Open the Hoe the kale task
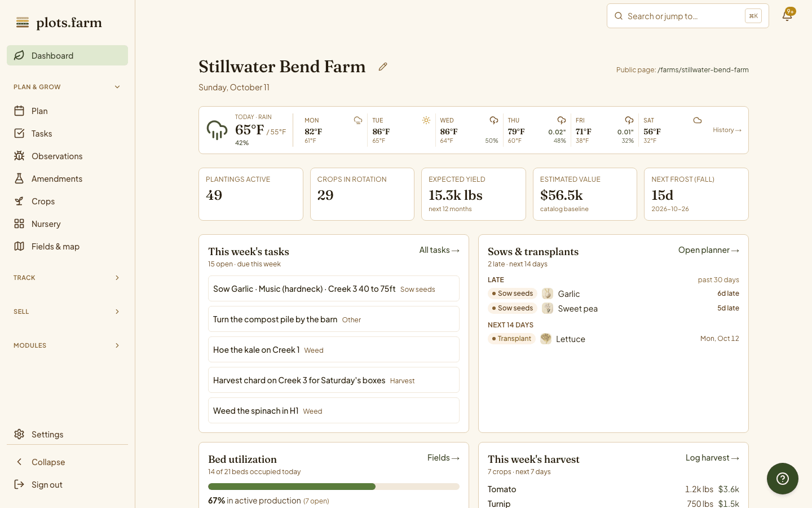Image resolution: width=812 pixels, height=508 pixels. (x=334, y=349)
